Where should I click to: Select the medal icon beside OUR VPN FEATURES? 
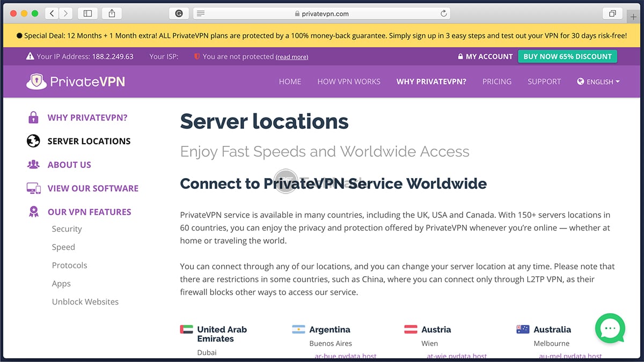(x=33, y=211)
